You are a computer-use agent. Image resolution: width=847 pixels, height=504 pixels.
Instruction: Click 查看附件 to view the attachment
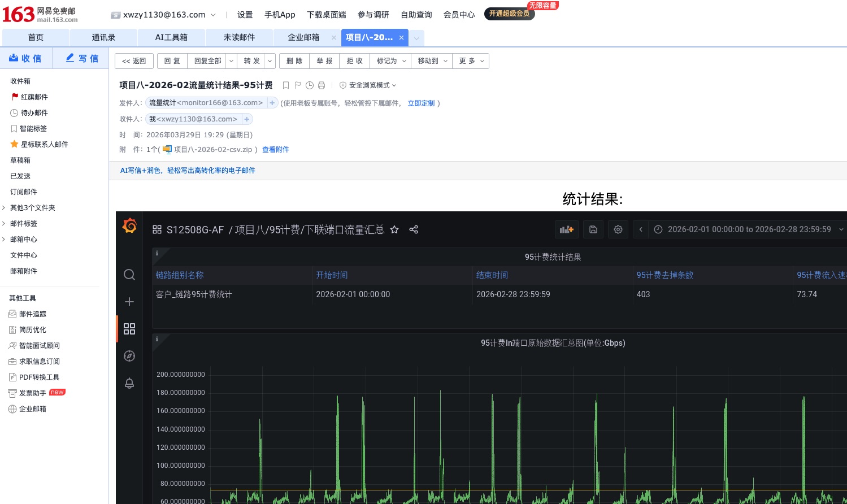pos(275,149)
